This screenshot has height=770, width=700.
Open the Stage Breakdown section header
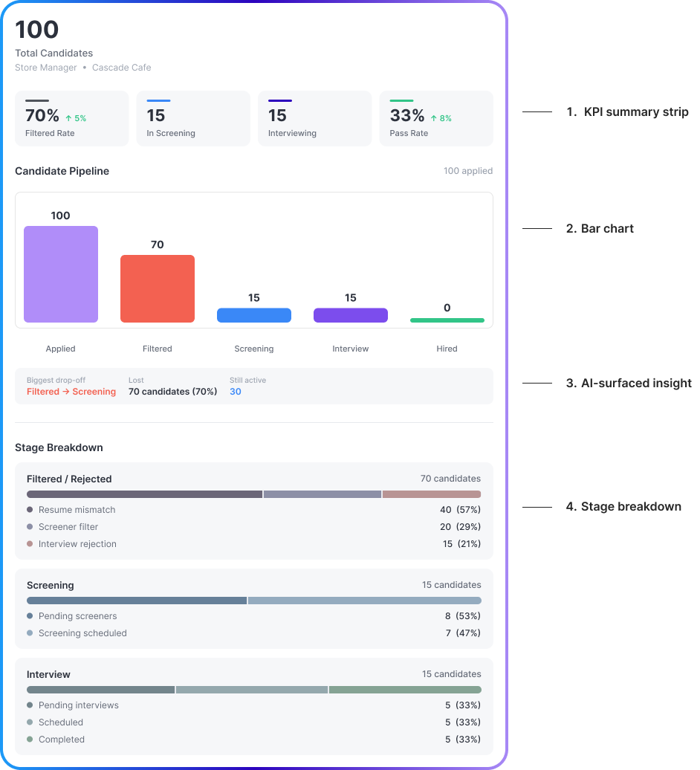coord(59,447)
